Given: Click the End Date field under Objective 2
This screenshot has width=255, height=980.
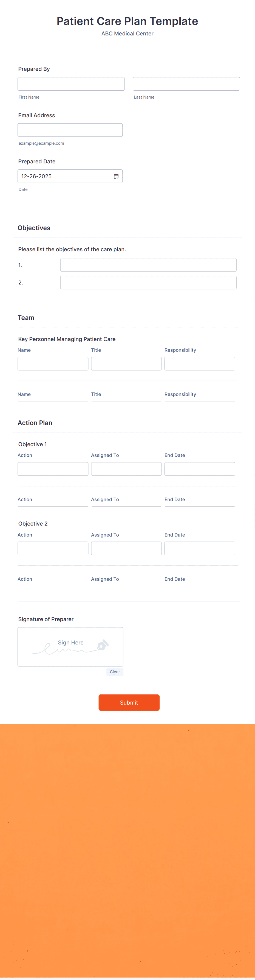Looking at the screenshot, I should 200,548.
